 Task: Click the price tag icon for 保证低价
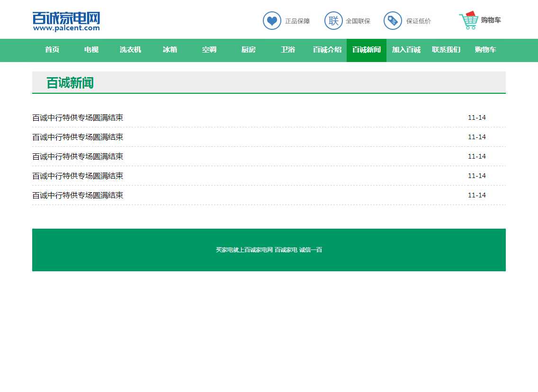(x=393, y=21)
